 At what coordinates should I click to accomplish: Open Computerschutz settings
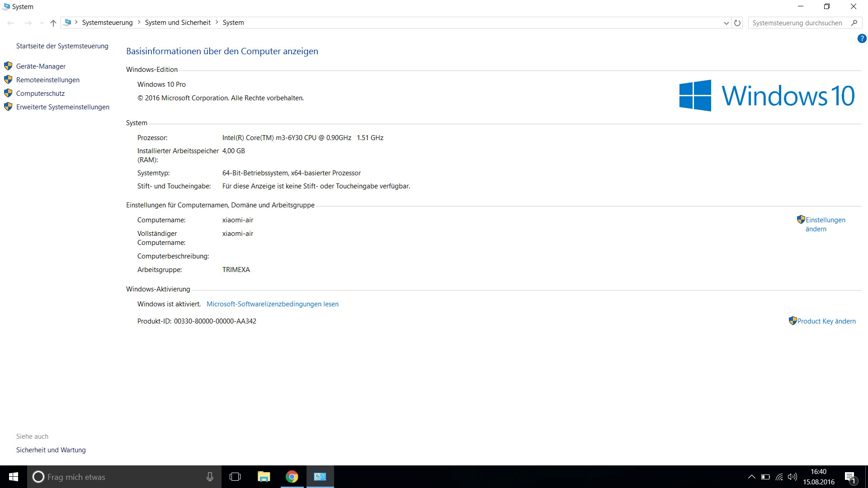point(40,94)
